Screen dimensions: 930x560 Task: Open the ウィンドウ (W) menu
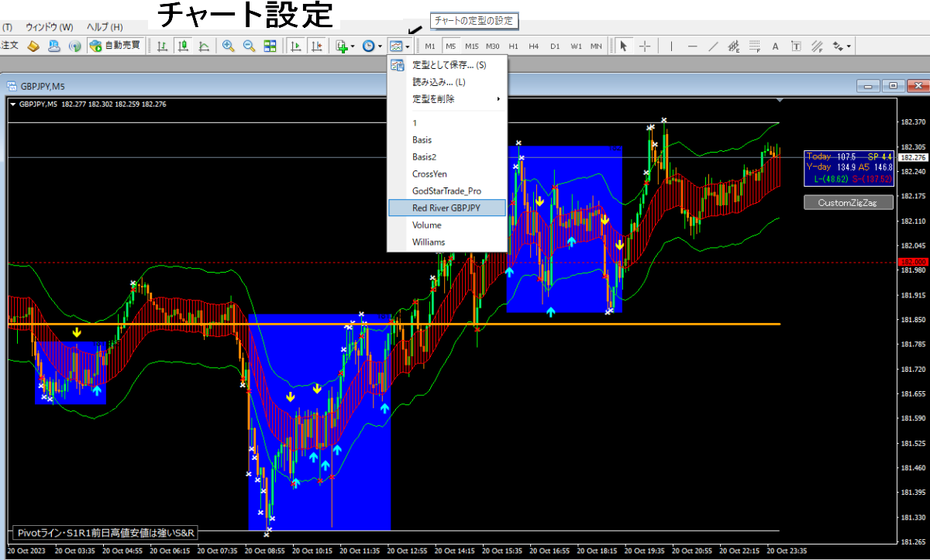[50, 27]
